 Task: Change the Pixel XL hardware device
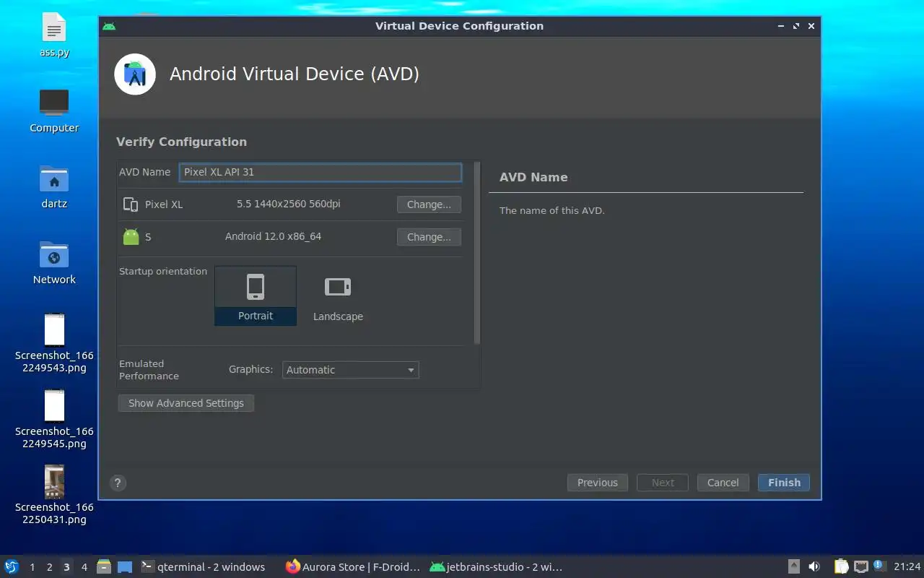coord(429,204)
